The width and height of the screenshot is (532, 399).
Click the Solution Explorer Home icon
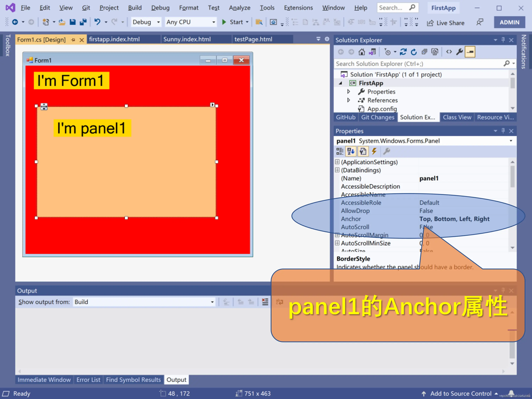click(x=362, y=52)
